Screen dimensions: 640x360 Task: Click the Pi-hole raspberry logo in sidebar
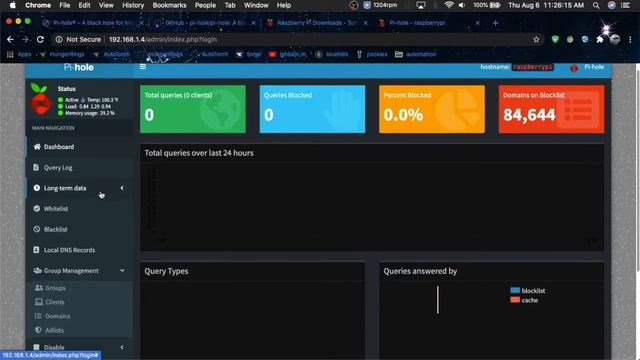[x=41, y=99]
